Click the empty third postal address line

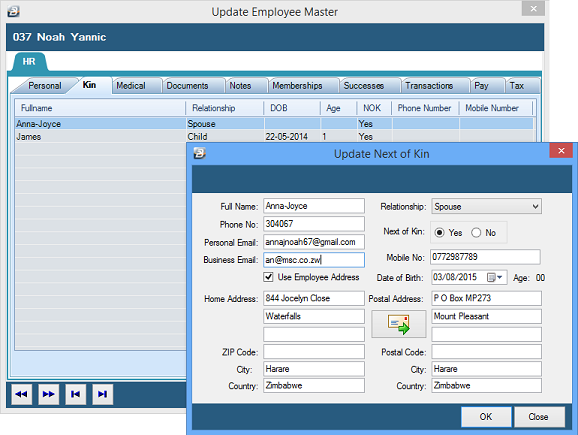click(x=487, y=334)
